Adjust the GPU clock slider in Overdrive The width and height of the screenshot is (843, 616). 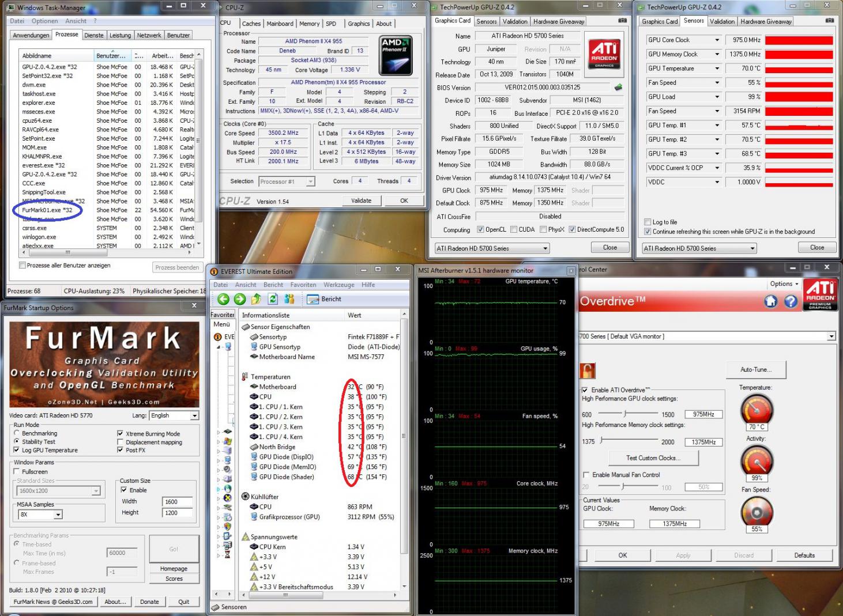coord(625,414)
